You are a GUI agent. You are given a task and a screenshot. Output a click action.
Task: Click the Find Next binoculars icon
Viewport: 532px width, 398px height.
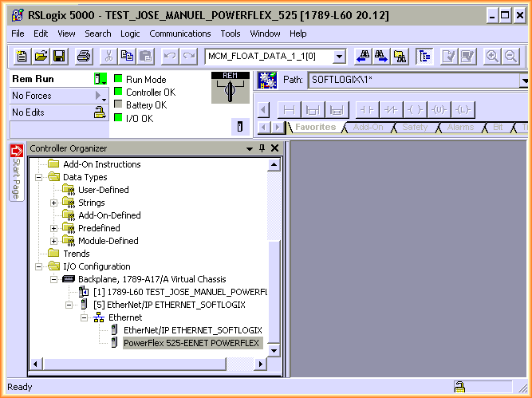pos(382,56)
